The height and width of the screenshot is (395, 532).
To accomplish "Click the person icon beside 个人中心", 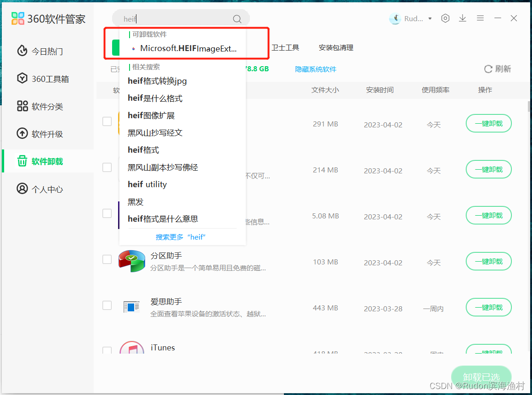I will [22, 189].
